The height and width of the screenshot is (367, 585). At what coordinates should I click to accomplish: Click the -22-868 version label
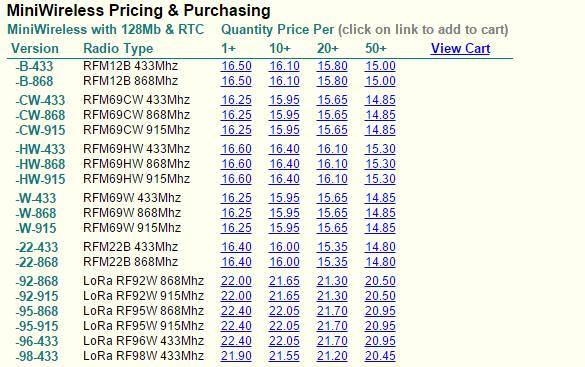[x=37, y=262]
